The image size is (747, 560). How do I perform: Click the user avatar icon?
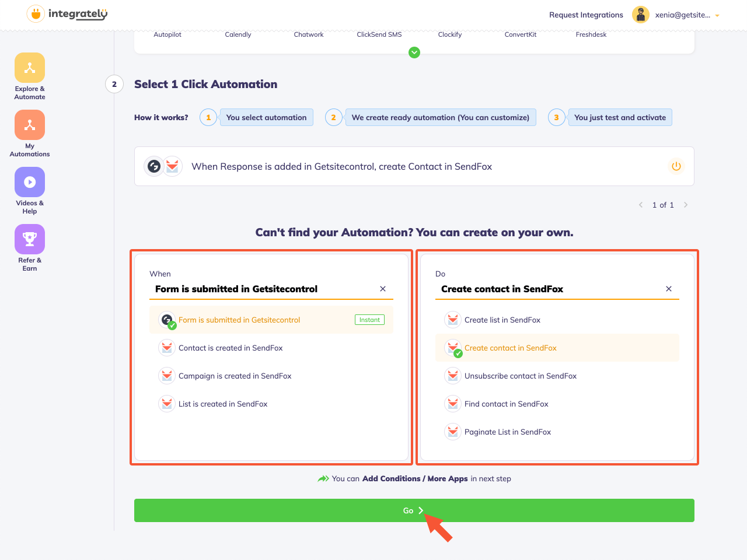tap(641, 15)
